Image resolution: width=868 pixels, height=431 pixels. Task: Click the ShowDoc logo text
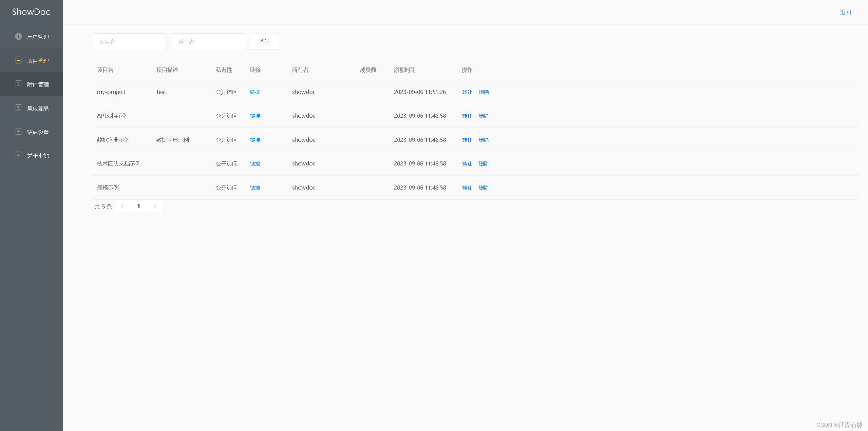(x=31, y=12)
